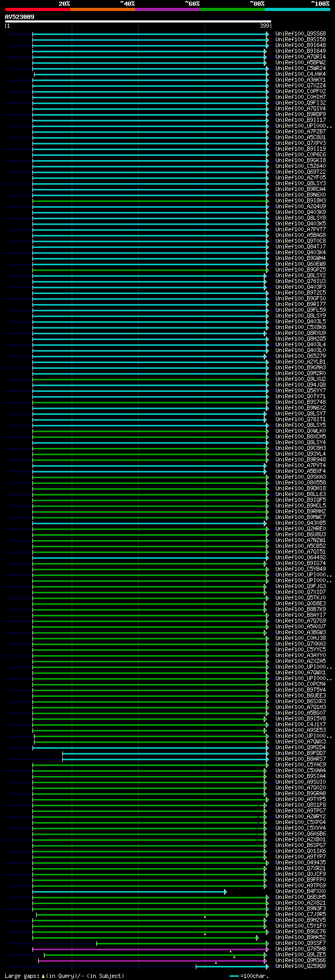Screen dimensions: 335x980
Task: Select the UniRef100_Q76IU3 label
Action: pyautogui.click(x=300, y=281)
